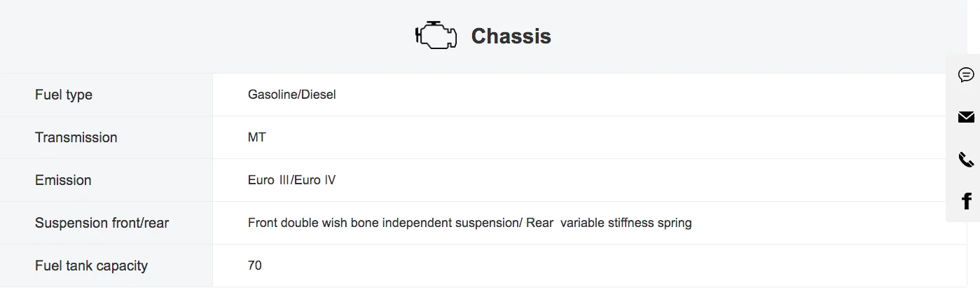
Task: Click the phone call sidebar icon
Action: 966,160
